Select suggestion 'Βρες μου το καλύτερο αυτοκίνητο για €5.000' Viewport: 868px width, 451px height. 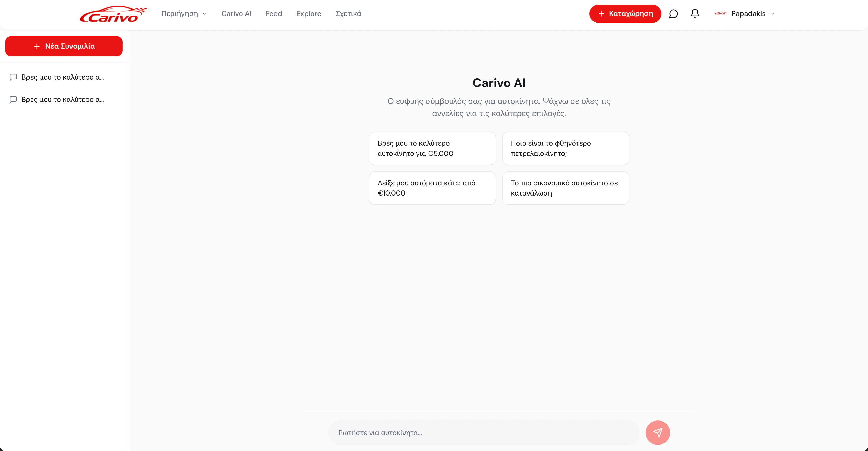tap(432, 148)
